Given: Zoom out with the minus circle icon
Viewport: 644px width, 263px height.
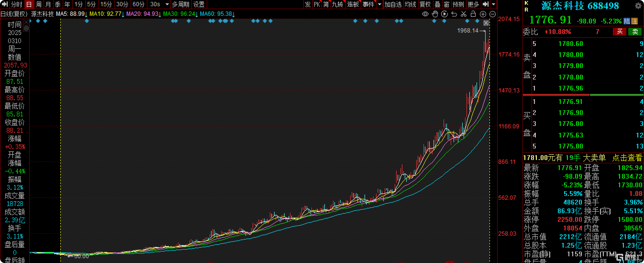Looking at the screenshot, I should point(493,14).
